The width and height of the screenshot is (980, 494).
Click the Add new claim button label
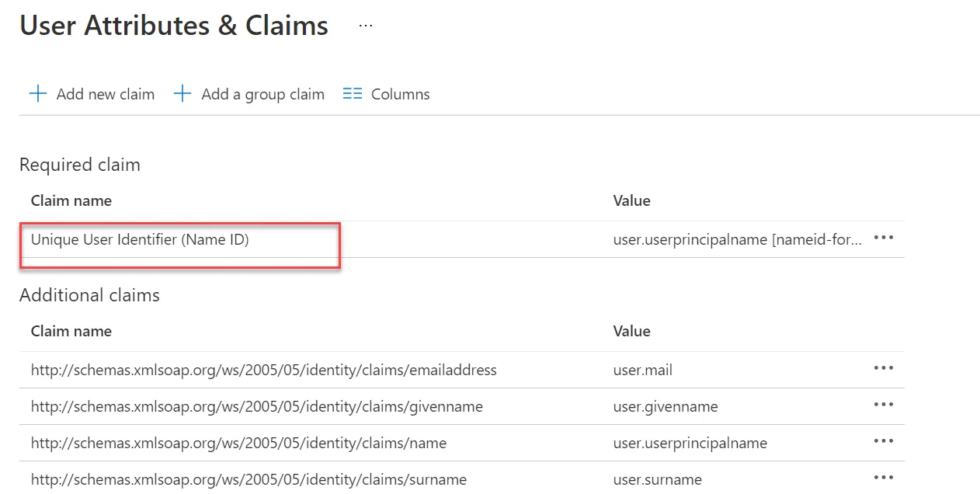pyautogui.click(x=106, y=94)
